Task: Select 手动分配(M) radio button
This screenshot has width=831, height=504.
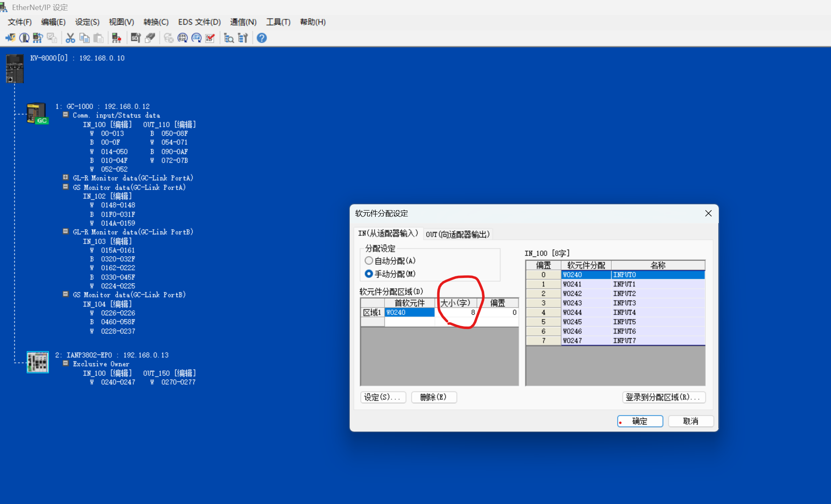Action: pos(369,274)
